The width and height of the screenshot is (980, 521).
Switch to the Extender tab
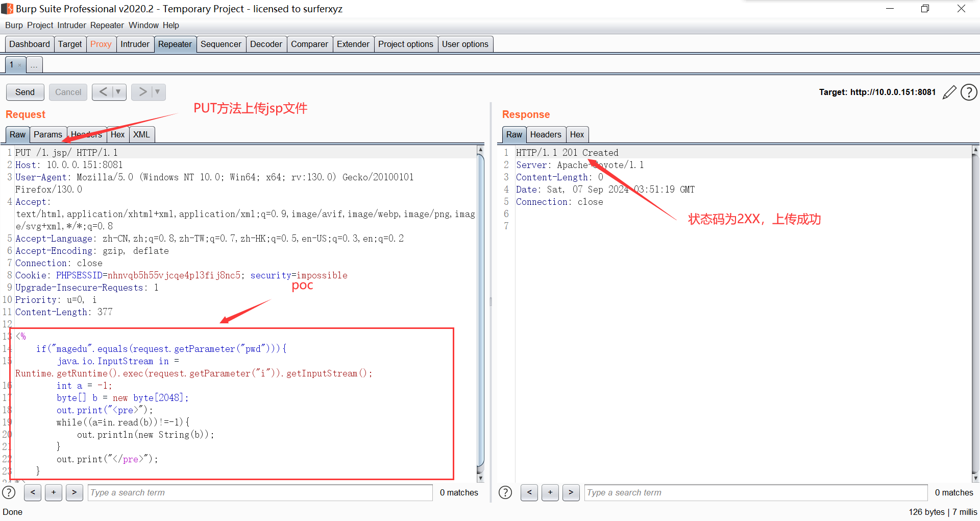353,44
